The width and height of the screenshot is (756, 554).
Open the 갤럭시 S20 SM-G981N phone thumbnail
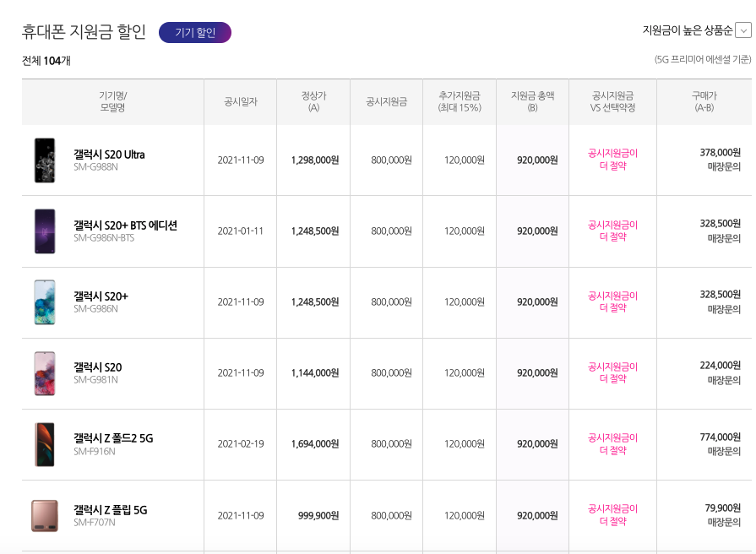(x=45, y=373)
